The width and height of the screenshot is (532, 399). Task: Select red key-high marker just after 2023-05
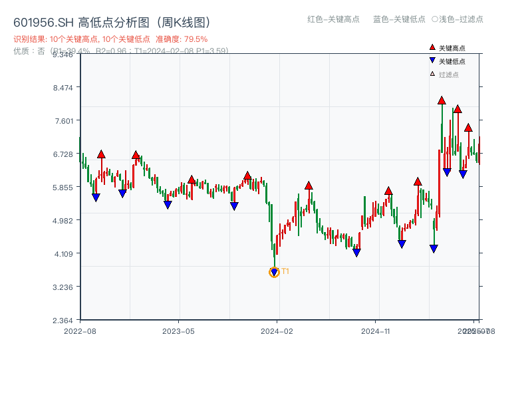pos(192,180)
